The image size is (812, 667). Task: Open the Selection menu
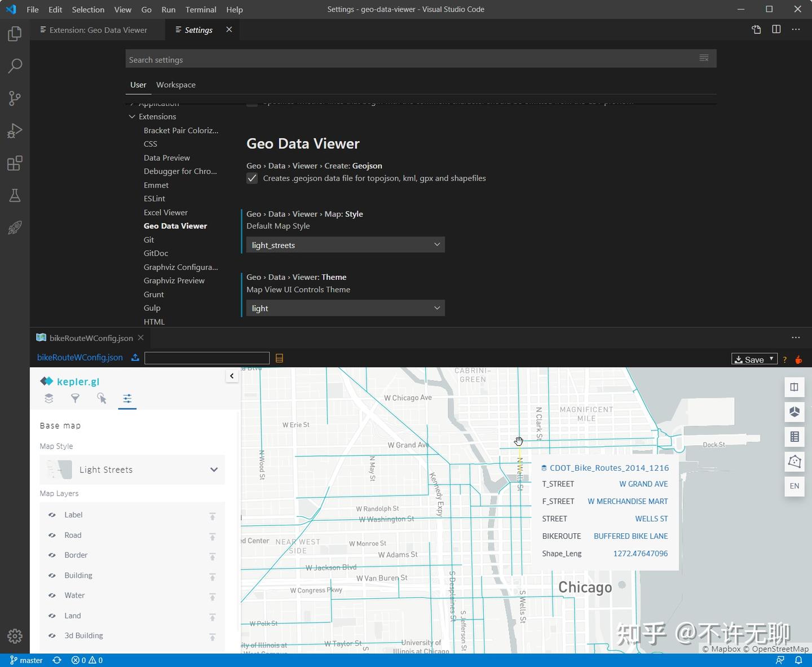tap(88, 10)
